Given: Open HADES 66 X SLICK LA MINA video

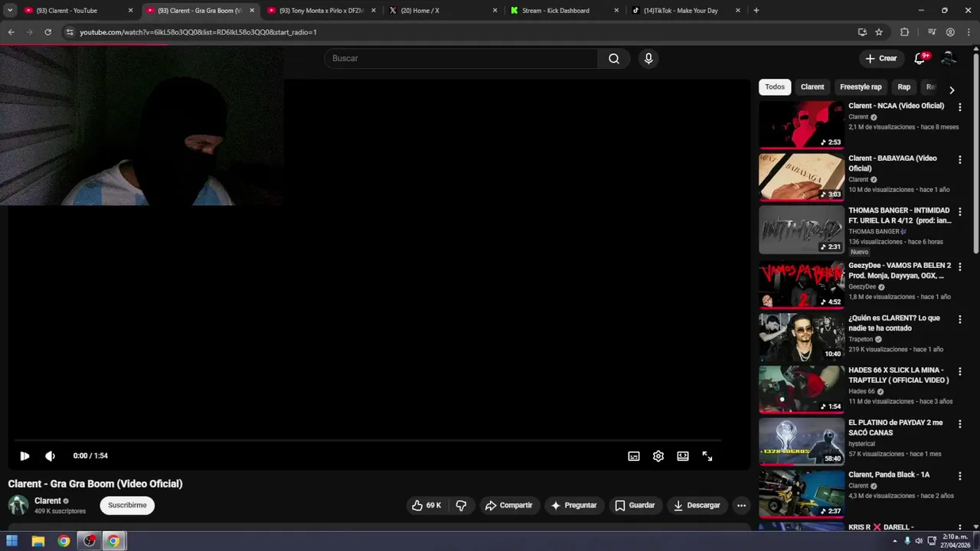Looking at the screenshot, I should (x=899, y=375).
